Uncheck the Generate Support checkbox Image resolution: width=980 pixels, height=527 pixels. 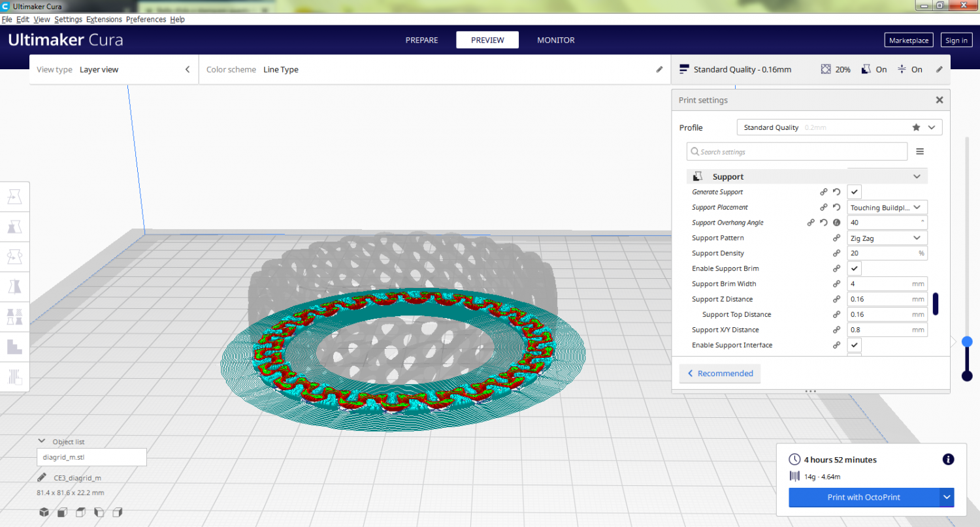point(855,192)
